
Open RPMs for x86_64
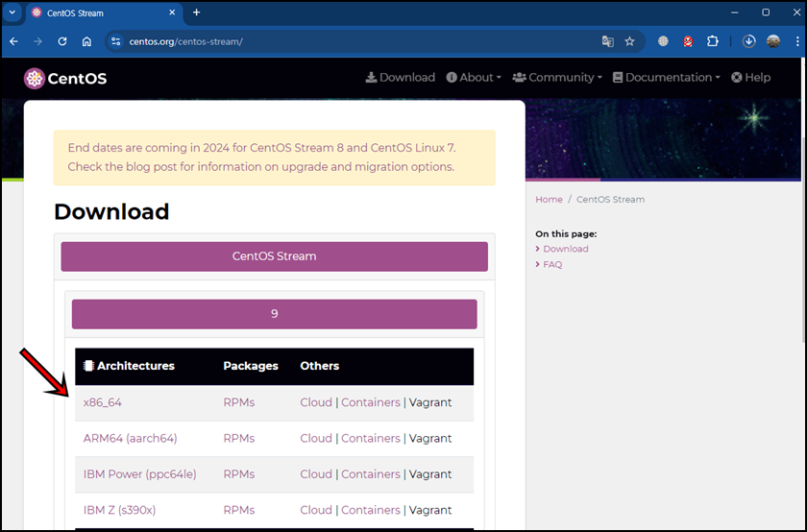(239, 402)
